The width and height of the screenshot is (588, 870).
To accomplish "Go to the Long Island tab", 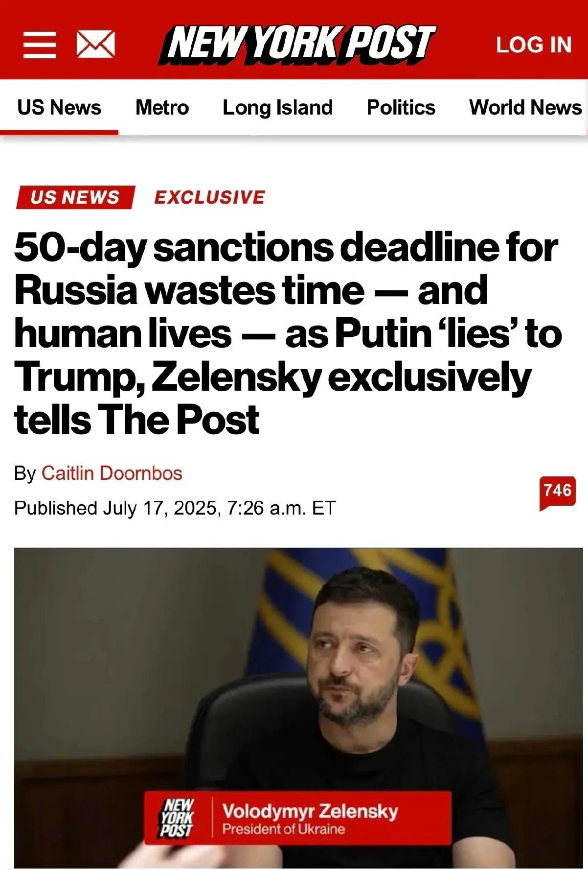I will coord(277,107).
